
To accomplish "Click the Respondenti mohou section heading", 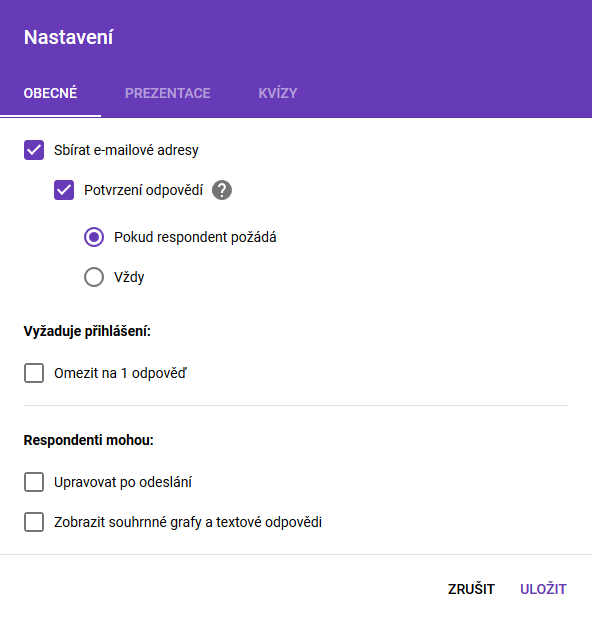I will coord(89,440).
